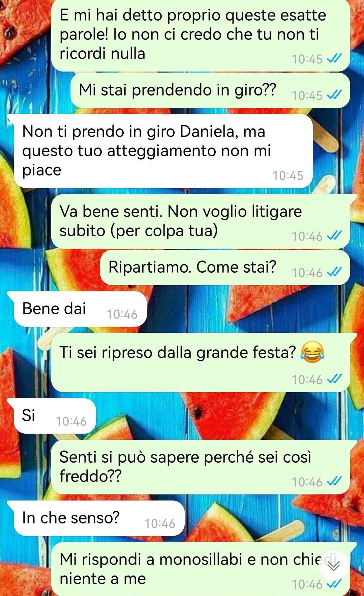Tap the 10:46 timestamp beside 'Bene dai'

click(x=122, y=314)
